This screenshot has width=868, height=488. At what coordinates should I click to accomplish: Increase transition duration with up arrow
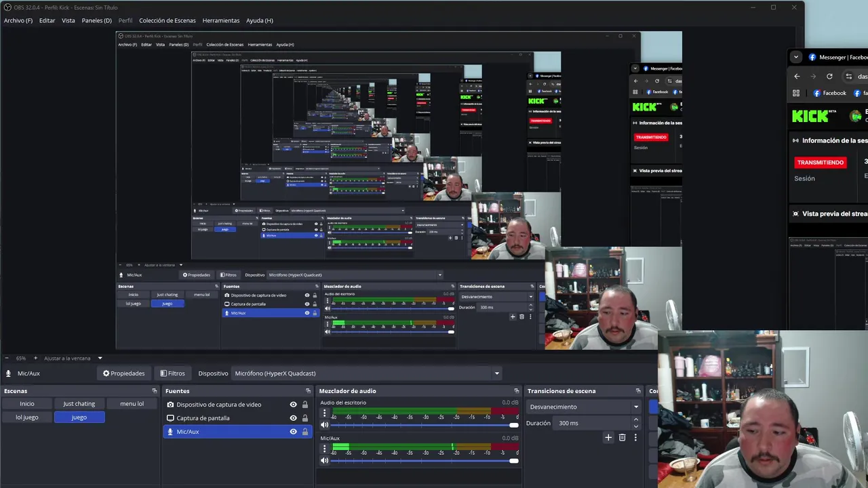[636, 420]
